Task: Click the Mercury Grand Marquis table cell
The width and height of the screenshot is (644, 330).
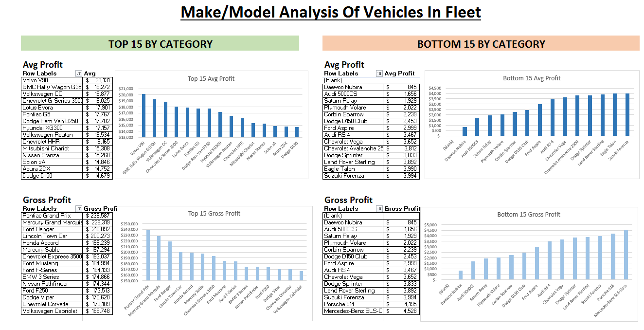Action: 52,222
